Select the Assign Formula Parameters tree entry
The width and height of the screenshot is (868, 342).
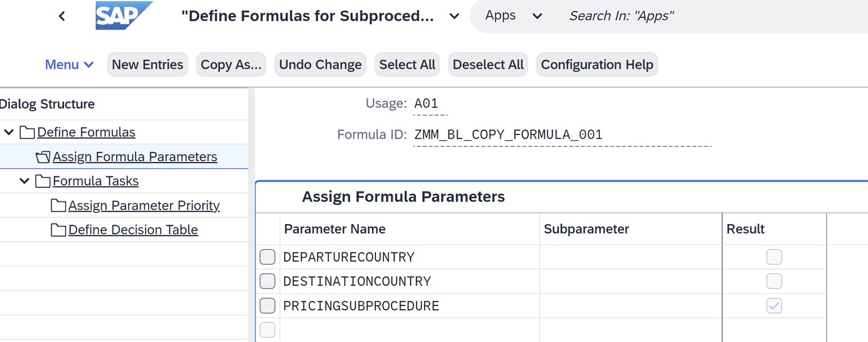click(135, 157)
